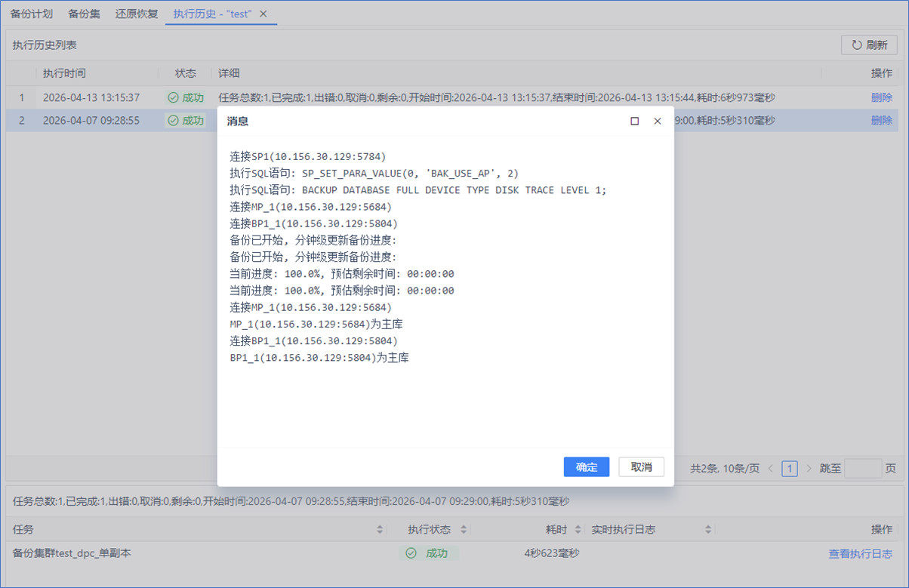Select the 执行历史 - "test" tab

tap(212, 14)
